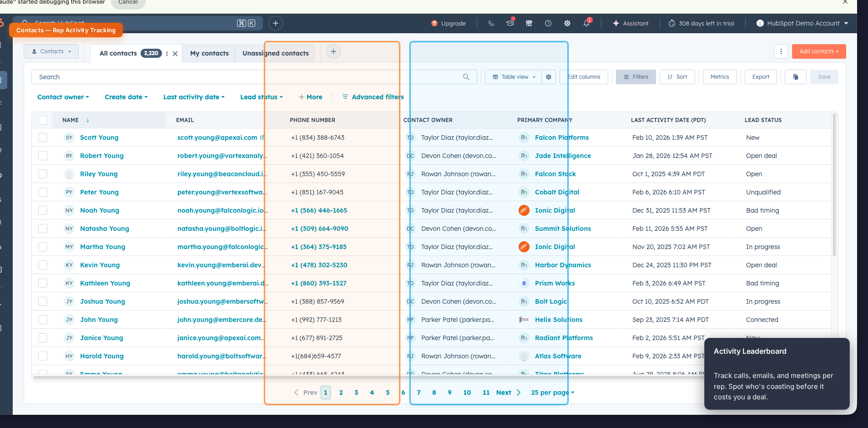Go to page 2
The image size is (868, 428).
pos(341,392)
